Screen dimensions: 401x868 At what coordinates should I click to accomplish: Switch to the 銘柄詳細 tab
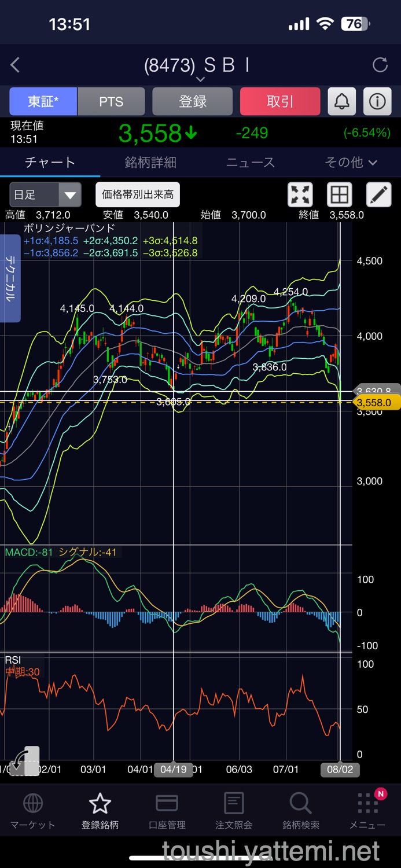[x=150, y=163]
